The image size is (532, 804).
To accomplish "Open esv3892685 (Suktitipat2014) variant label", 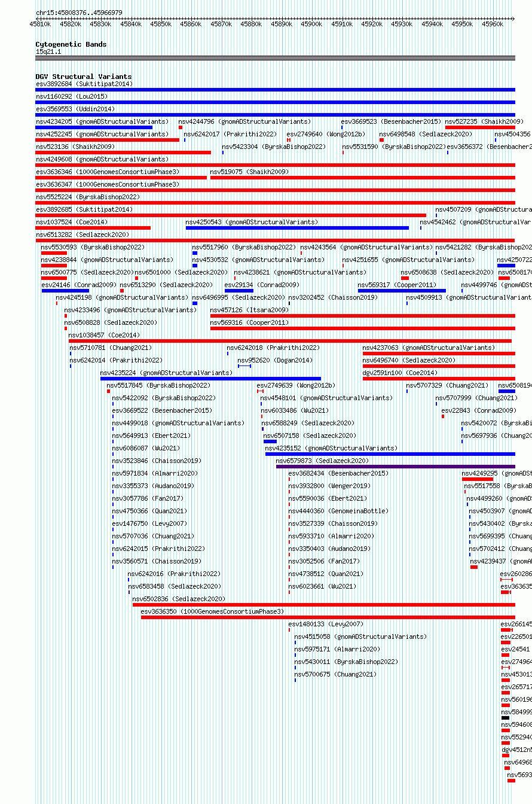I will click(x=84, y=209).
